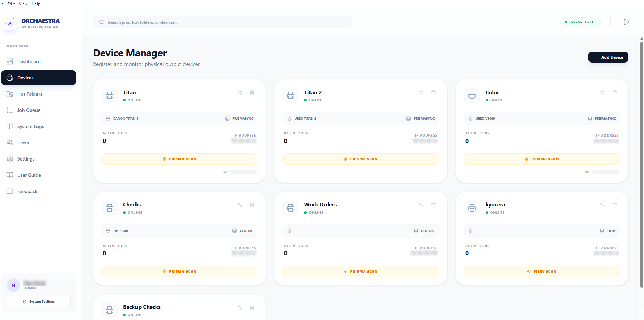
Task: Click the trash icon on Color device
Action: pyautogui.click(x=615, y=93)
